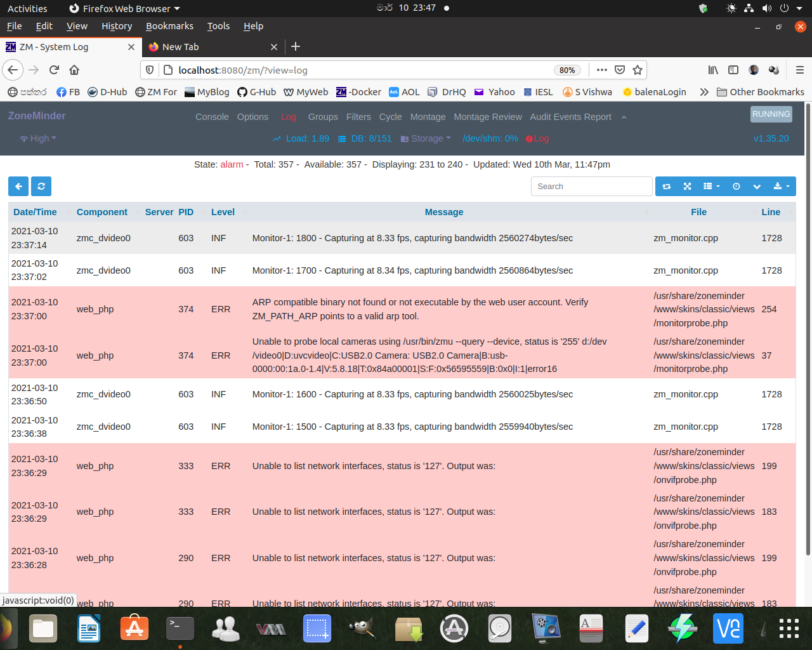
Task: Click the clock time-range filter icon
Action: coord(737,187)
